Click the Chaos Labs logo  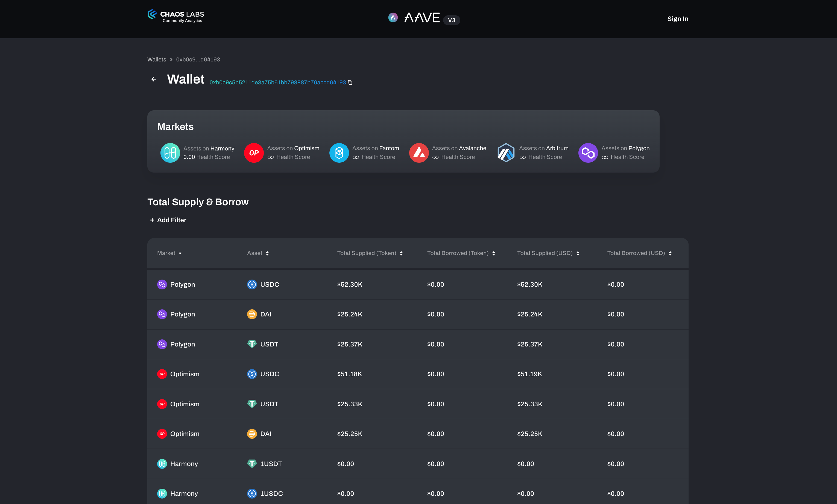point(175,16)
